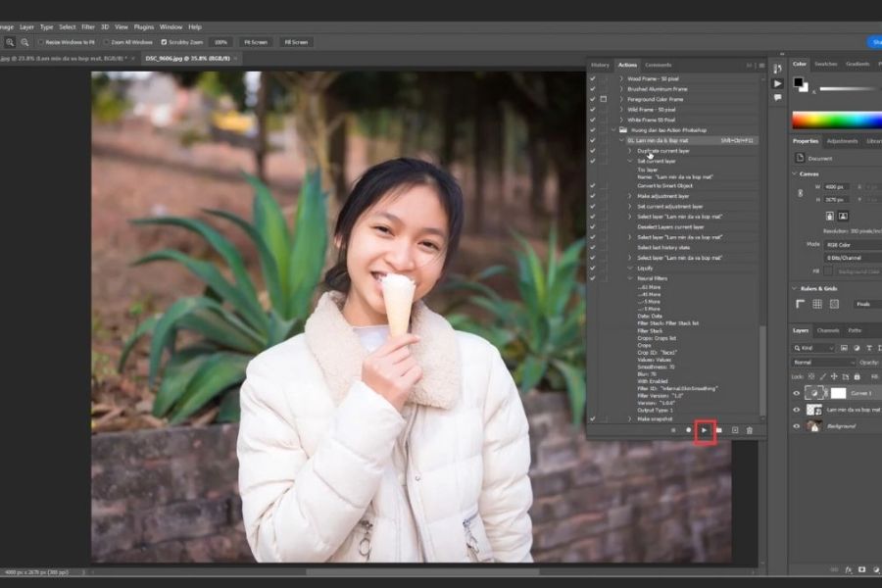The height and width of the screenshot is (588, 882).
Task: Click the Begin recording circle icon
Action: point(688,430)
